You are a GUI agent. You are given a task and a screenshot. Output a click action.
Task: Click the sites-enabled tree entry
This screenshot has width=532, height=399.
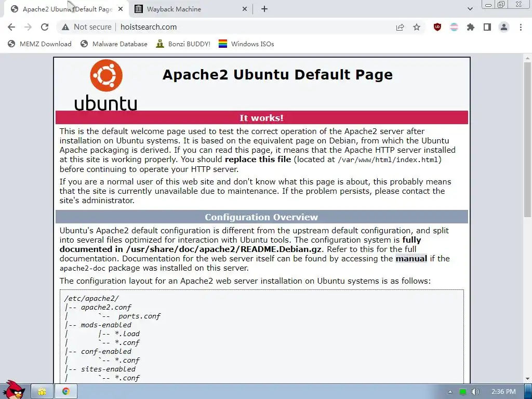[x=108, y=369]
